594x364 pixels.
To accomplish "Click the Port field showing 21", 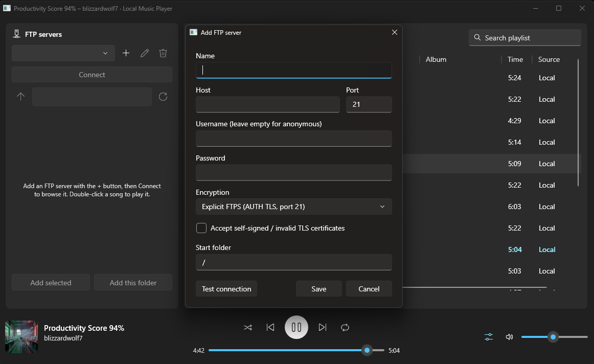I will [x=369, y=104].
